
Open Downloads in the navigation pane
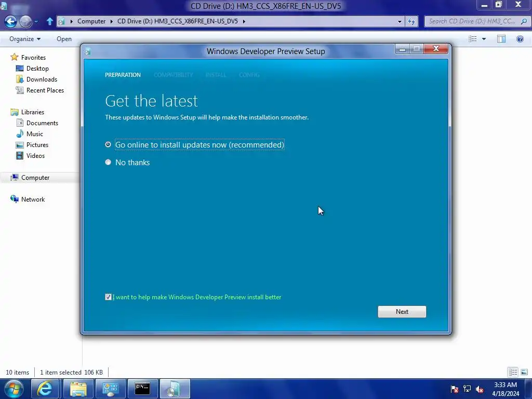click(42, 79)
